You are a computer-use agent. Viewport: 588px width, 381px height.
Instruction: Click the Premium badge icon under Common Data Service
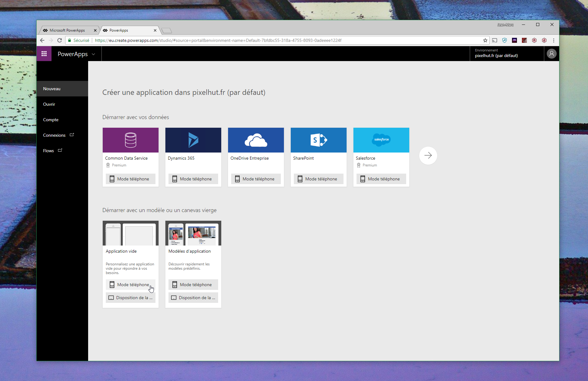click(108, 165)
